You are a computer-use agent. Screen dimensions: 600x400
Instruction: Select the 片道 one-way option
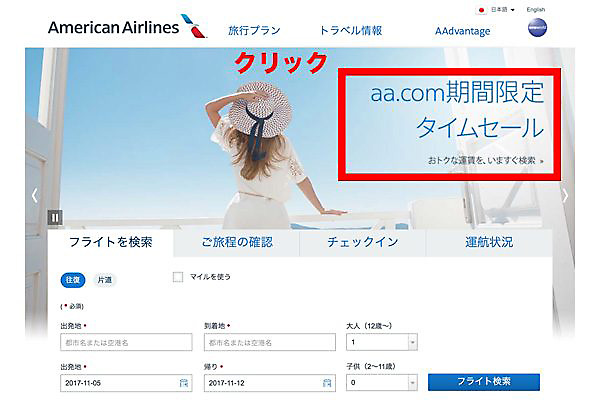(104, 280)
